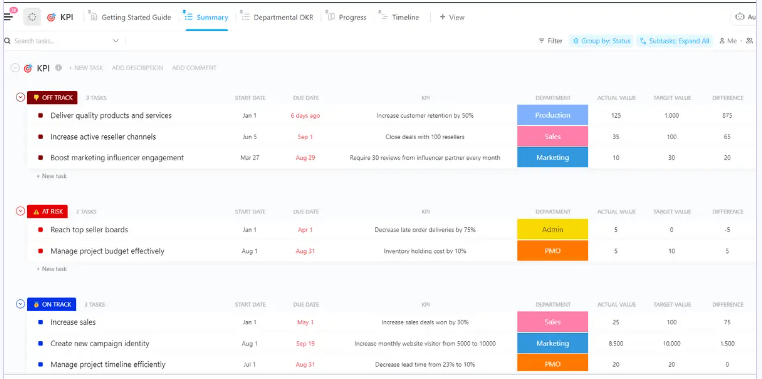The width and height of the screenshot is (762, 379).
Task: Click the KPI target icon in header
Action: click(x=52, y=17)
